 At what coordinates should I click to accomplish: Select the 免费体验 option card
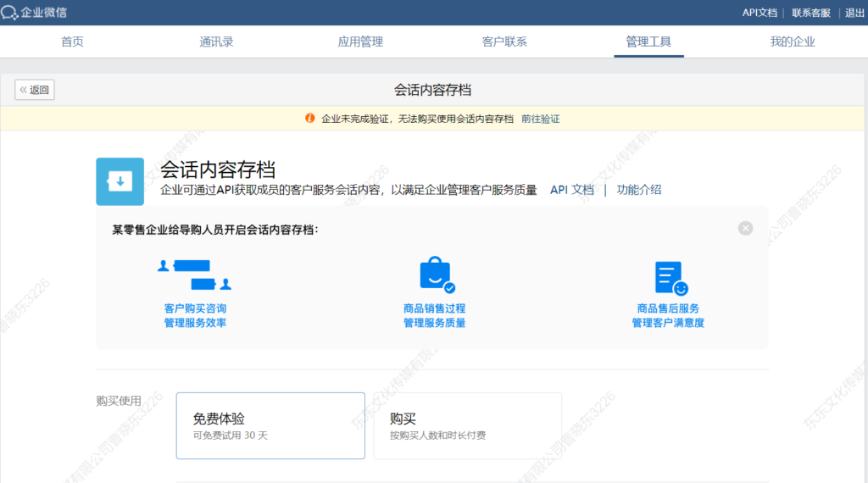(x=270, y=425)
